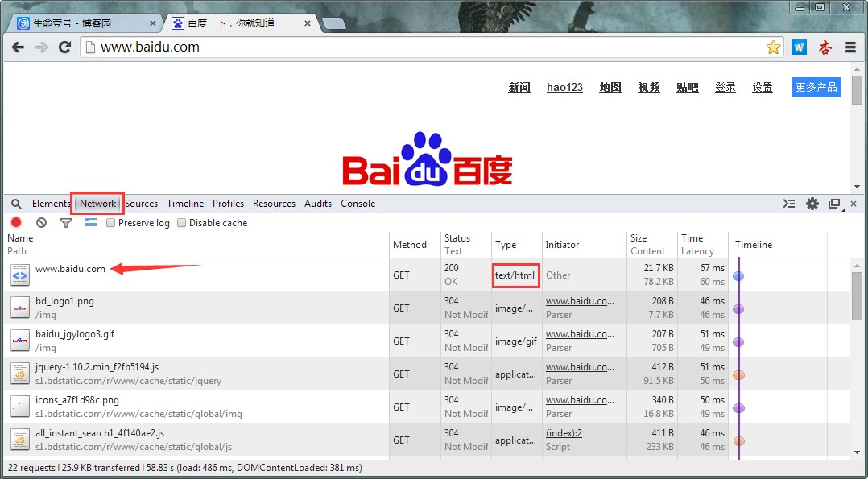Open a new browser tab
The height and width of the screenshot is (479, 868).
coord(334,24)
